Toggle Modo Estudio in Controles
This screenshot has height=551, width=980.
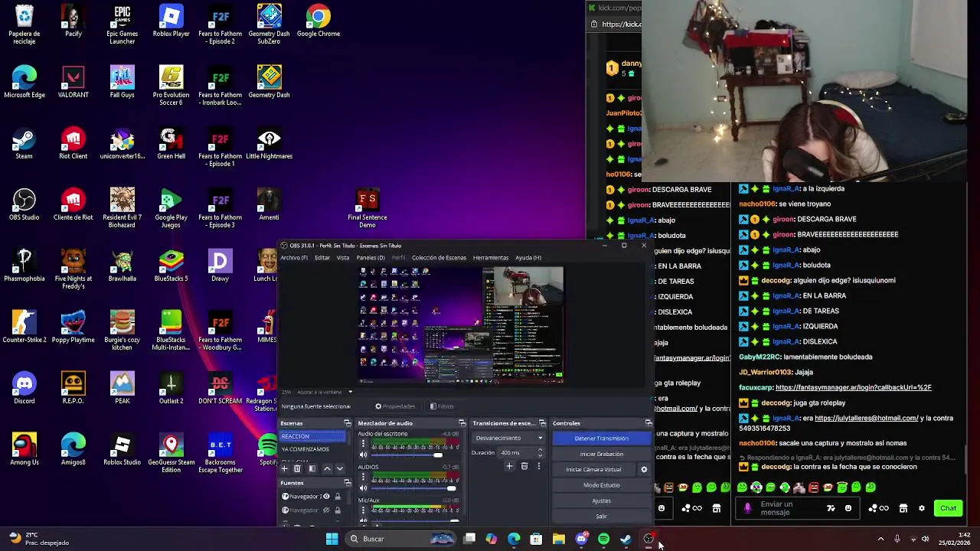601,485
